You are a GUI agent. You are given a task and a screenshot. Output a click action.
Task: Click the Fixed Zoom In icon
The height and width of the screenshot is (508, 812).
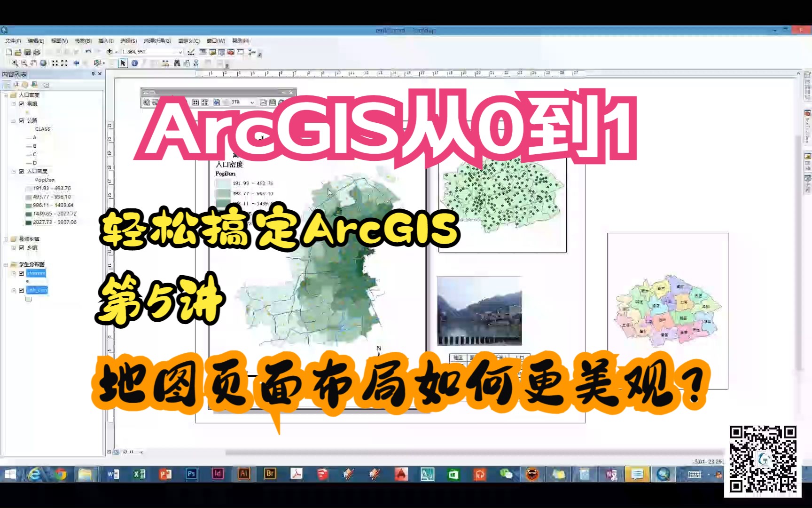coord(55,63)
